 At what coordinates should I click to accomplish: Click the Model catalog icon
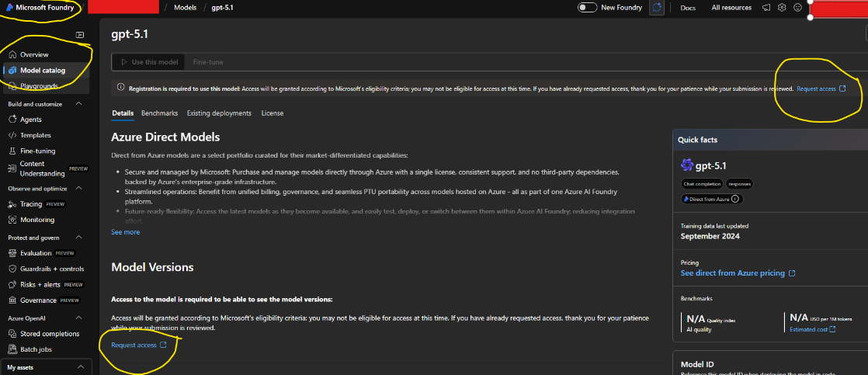[12, 71]
